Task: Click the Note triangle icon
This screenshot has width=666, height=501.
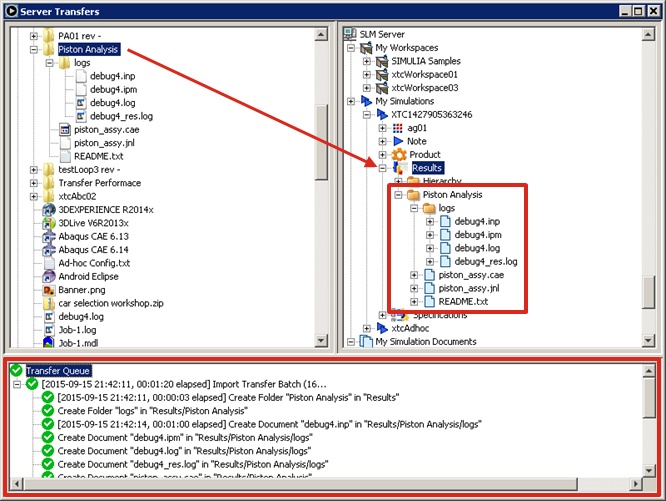Action: click(x=398, y=141)
